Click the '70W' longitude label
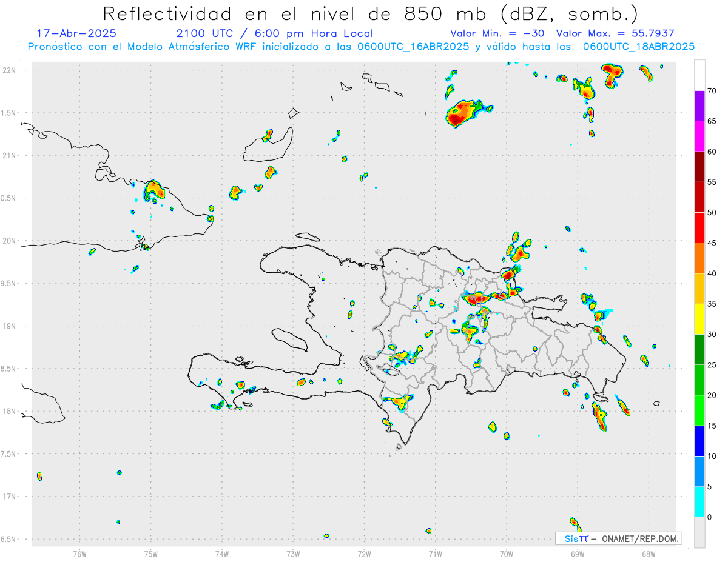This screenshot has height=562, width=728. coord(507,553)
